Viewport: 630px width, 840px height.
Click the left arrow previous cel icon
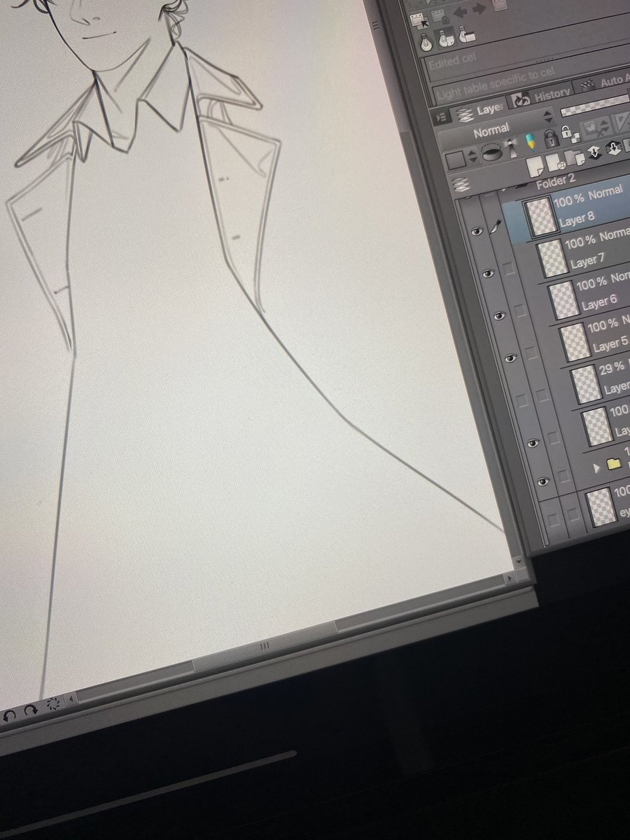[x=460, y=12]
